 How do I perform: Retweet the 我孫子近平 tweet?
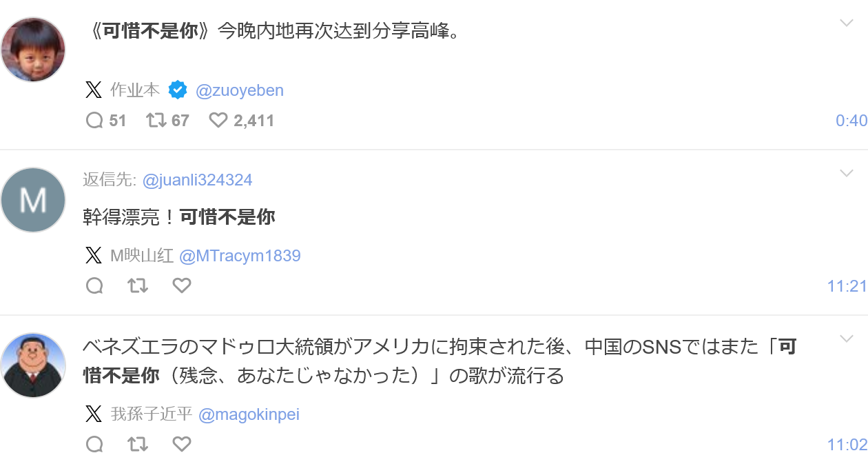(138, 444)
